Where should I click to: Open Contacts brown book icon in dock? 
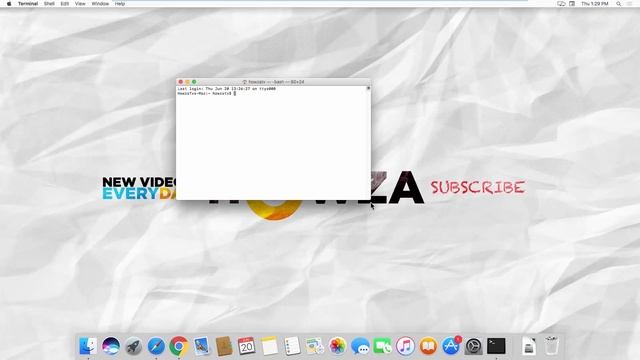pyautogui.click(x=224, y=346)
